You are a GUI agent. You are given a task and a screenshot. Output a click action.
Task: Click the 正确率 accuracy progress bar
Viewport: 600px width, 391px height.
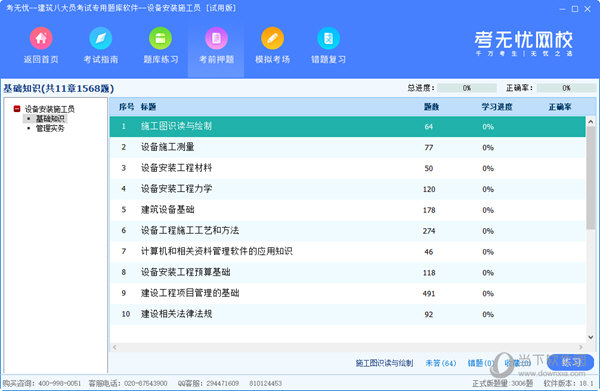point(566,88)
